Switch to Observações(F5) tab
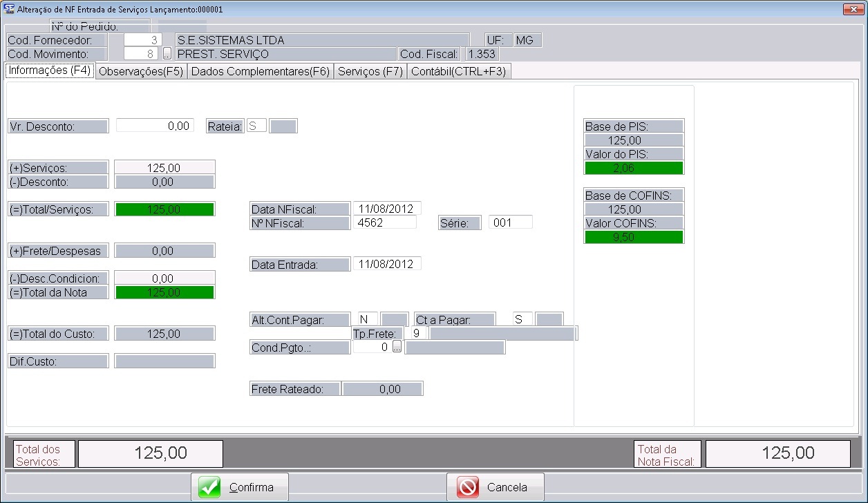The image size is (868, 503). (141, 72)
